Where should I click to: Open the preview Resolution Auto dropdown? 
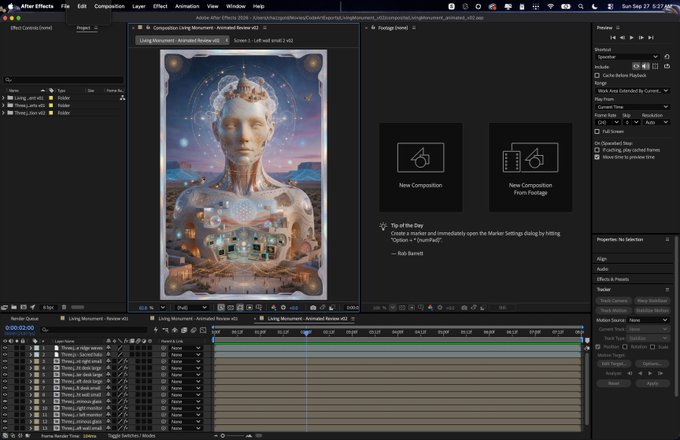(x=656, y=122)
